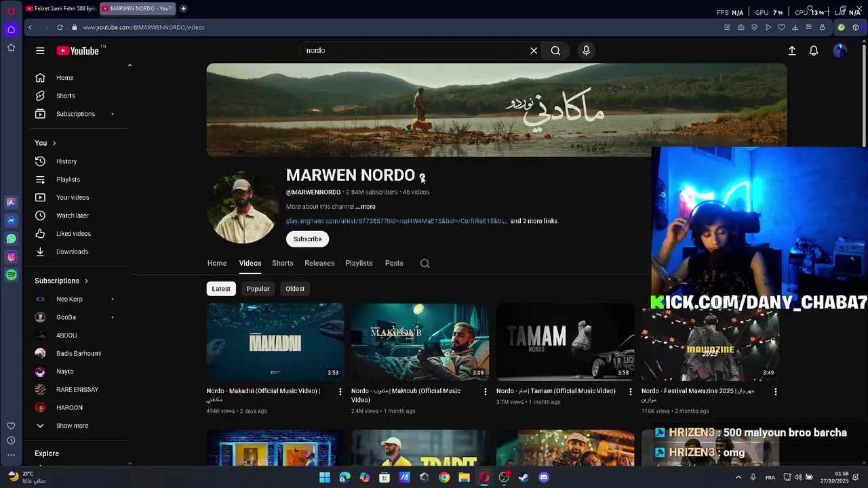
Task: Open Instagram in Opera sidebar
Action: tap(11, 257)
